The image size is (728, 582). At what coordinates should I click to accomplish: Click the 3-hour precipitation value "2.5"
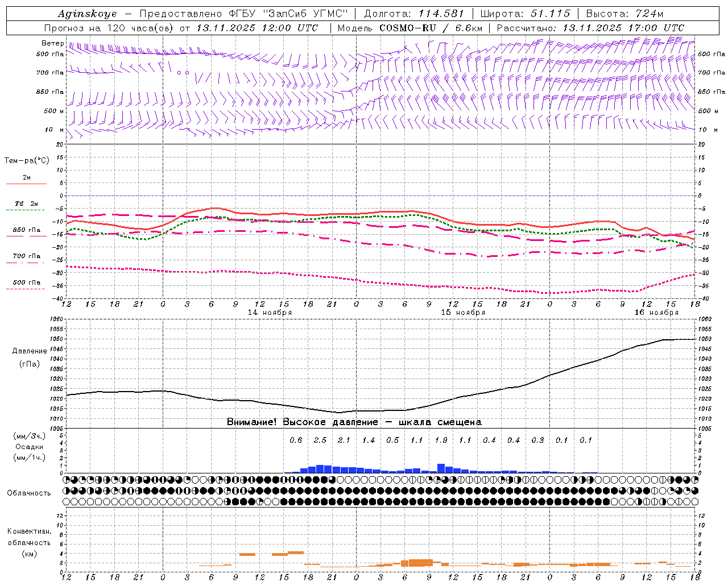[320, 440]
